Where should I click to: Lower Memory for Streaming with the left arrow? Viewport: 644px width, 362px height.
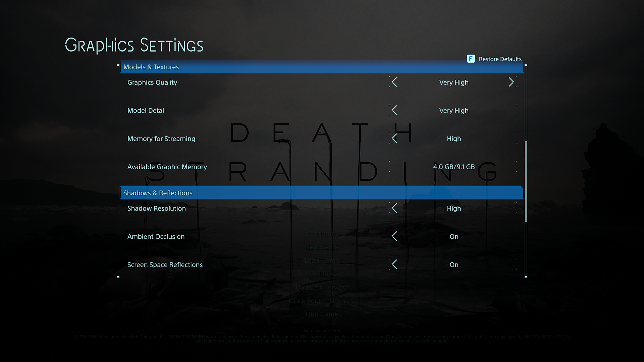click(x=394, y=138)
